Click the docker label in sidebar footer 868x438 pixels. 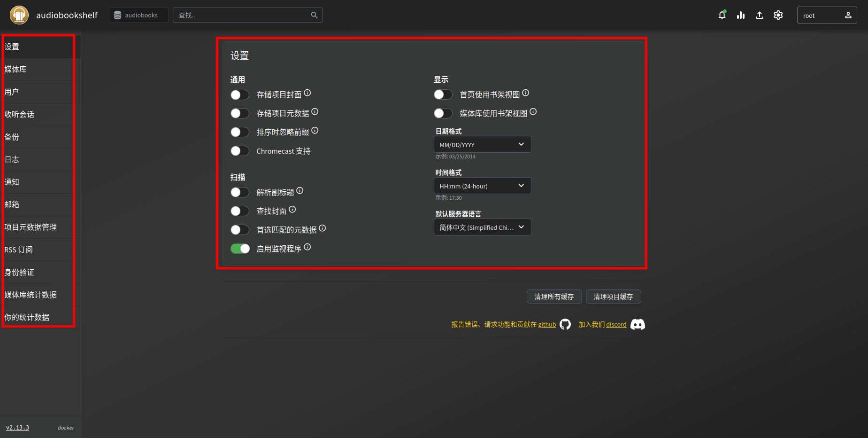[x=66, y=428]
